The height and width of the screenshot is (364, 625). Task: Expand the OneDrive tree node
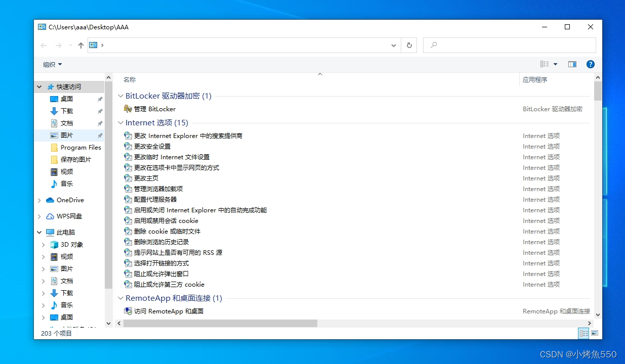point(39,200)
